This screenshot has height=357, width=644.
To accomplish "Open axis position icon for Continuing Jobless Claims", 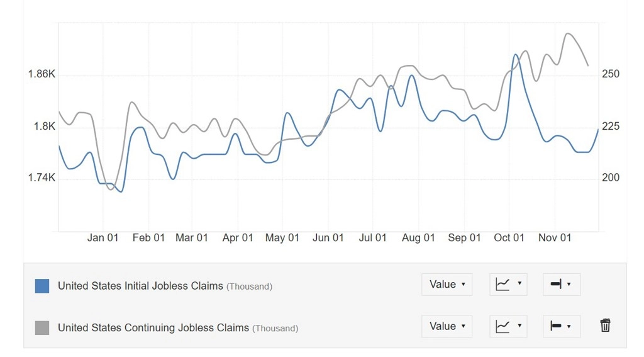I will tap(561, 326).
